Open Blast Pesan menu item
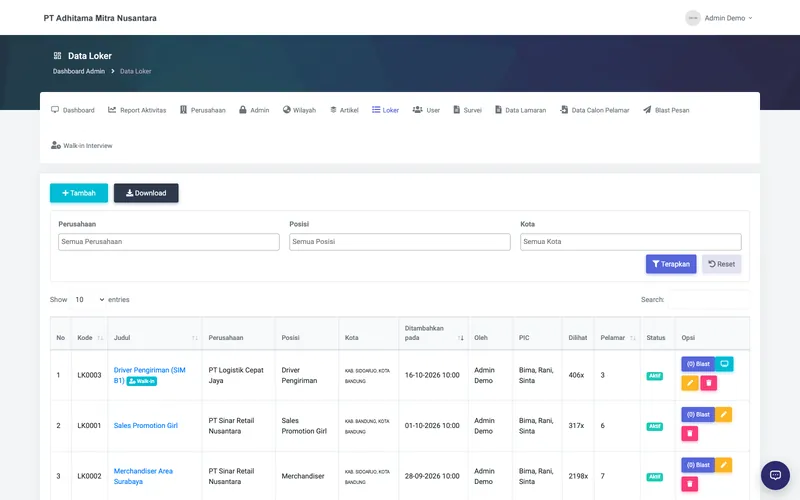Image resolution: width=800 pixels, height=500 pixels. (666, 110)
